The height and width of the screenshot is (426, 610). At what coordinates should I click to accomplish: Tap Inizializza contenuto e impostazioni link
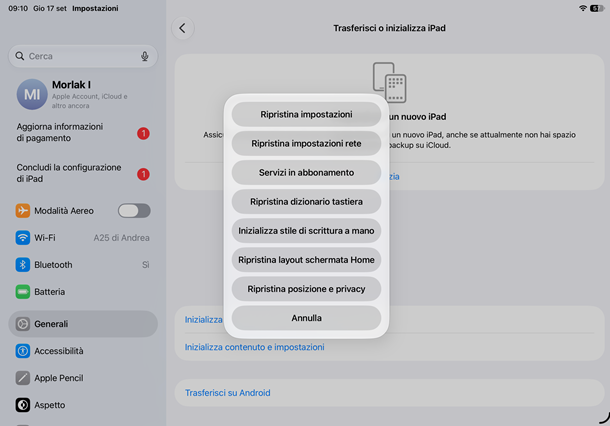tap(254, 347)
